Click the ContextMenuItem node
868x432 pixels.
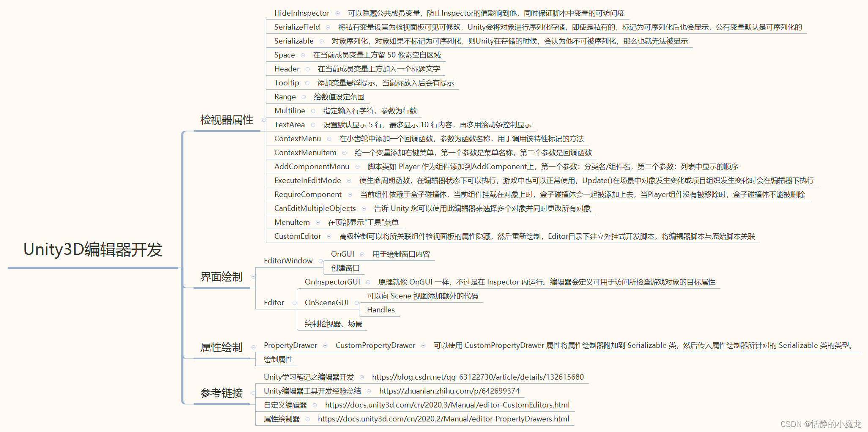305,153
